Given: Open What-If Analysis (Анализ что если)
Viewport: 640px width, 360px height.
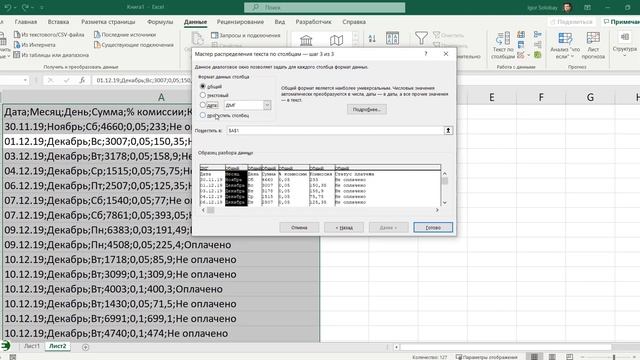Looking at the screenshot, I should (565, 46).
